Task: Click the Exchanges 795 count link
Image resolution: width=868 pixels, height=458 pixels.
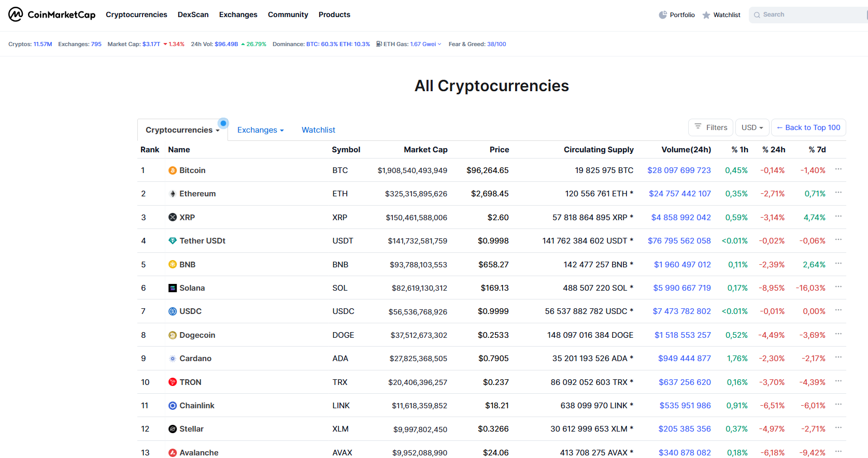Action: [96, 44]
